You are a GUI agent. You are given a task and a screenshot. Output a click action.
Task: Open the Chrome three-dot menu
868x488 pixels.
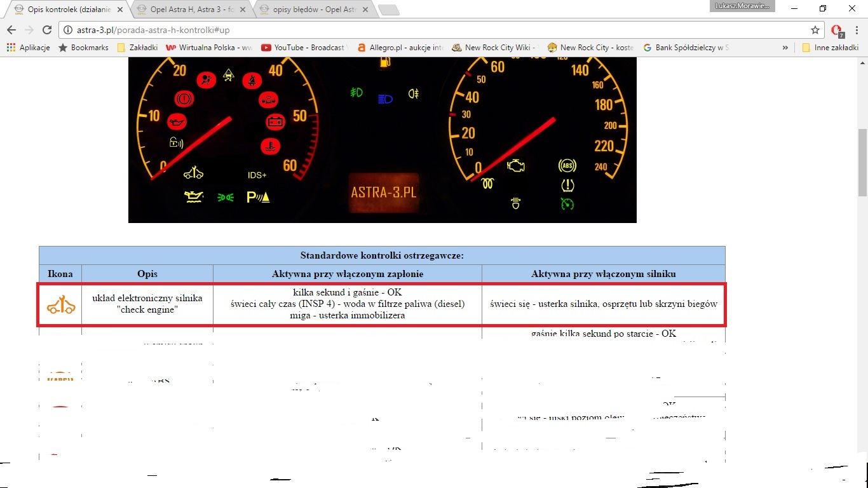pyautogui.click(x=855, y=30)
